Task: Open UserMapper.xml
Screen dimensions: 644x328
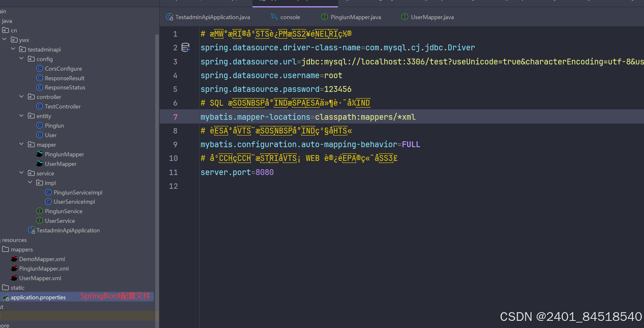Action: [40, 278]
